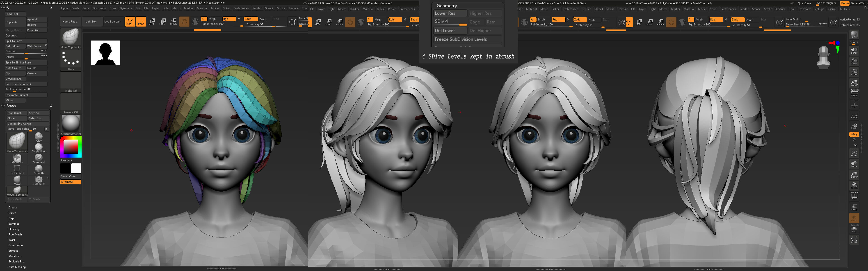The height and width of the screenshot is (271, 868).
Task: Select the Rotate transform icon
Action: (x=173, y=22)
